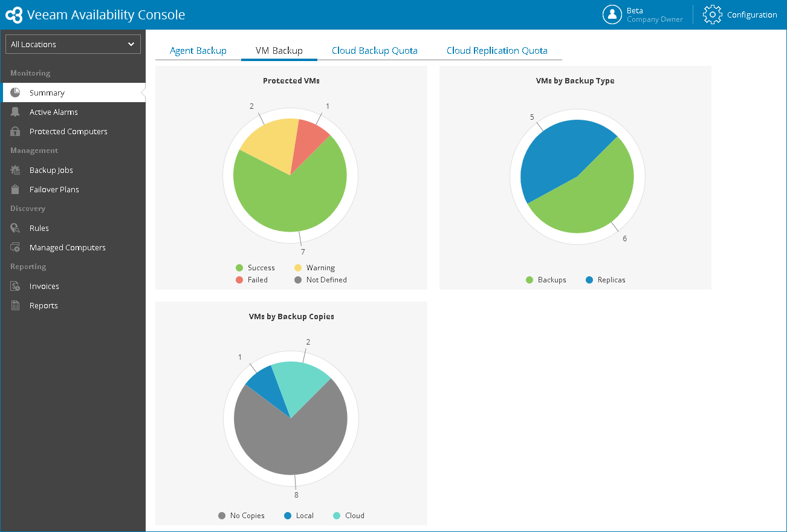This screenshot has width=787, height=532.
Task: Click the Protected VMs chart title
Action: 291,80
